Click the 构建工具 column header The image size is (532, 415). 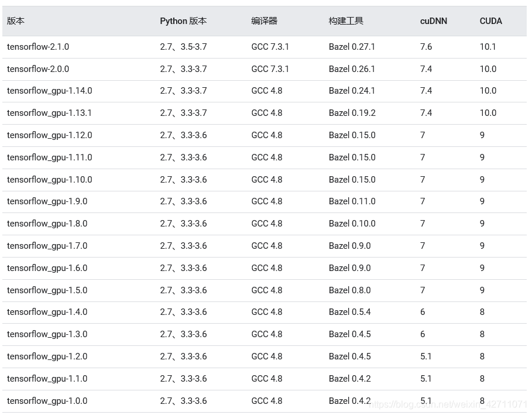pyautogui.click(x=346, y=21)
